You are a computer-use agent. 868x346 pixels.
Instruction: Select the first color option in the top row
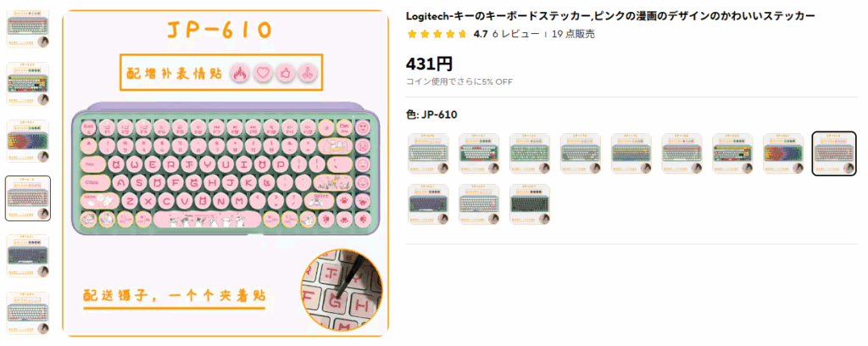(x=428, y=153)
